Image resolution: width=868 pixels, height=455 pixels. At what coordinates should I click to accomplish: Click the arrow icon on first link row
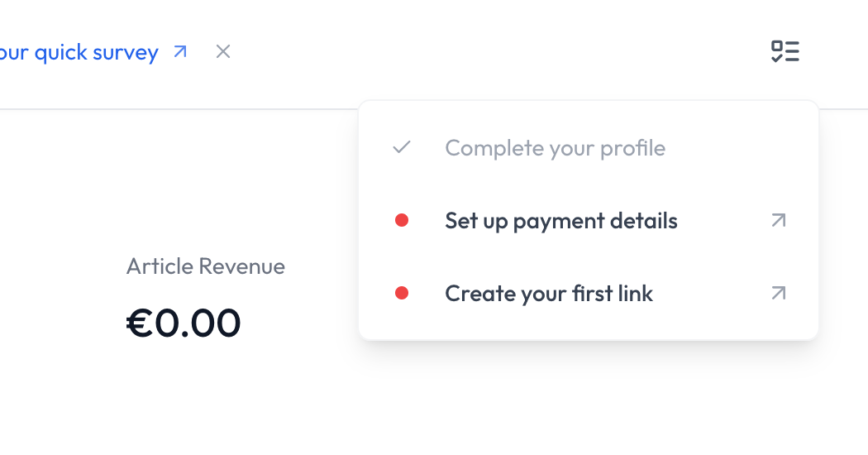(x=779, y=293)
